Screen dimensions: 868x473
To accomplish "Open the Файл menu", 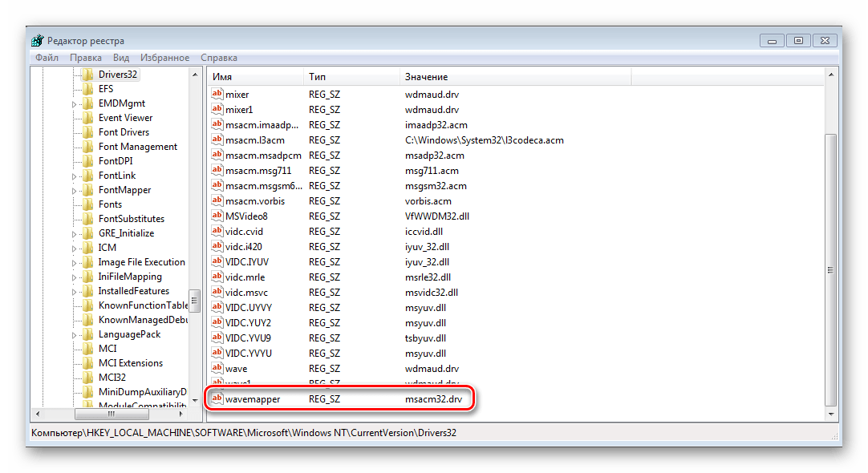I will [x=47, y=58].
